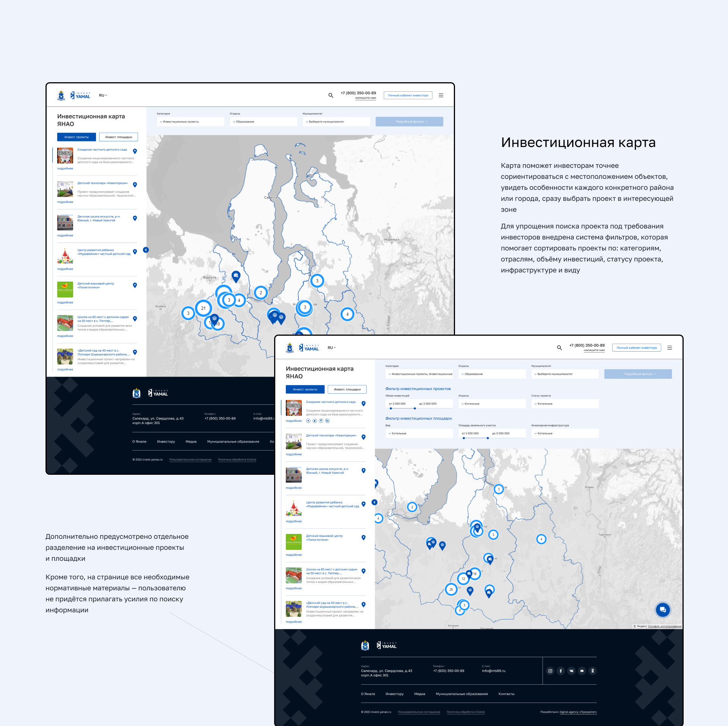Open the VK social link in the footer
Screen dimensions: 728x726
571,671
